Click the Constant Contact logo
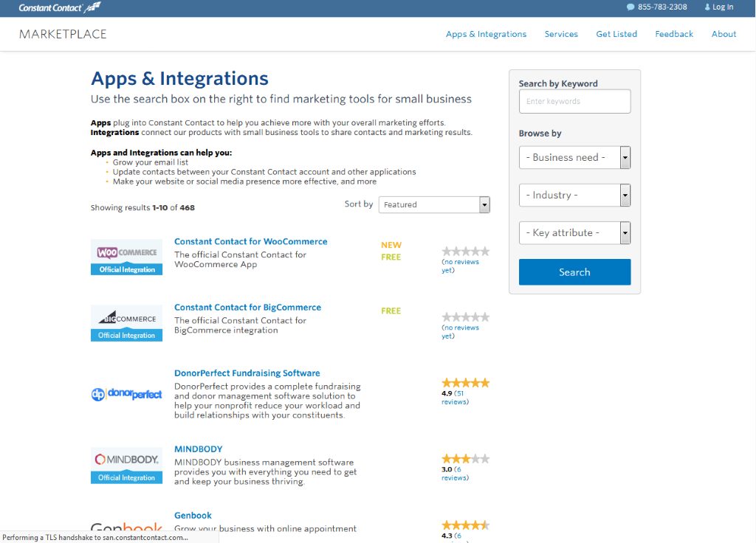Screen dimensions: 756x543 coord(59,7)
